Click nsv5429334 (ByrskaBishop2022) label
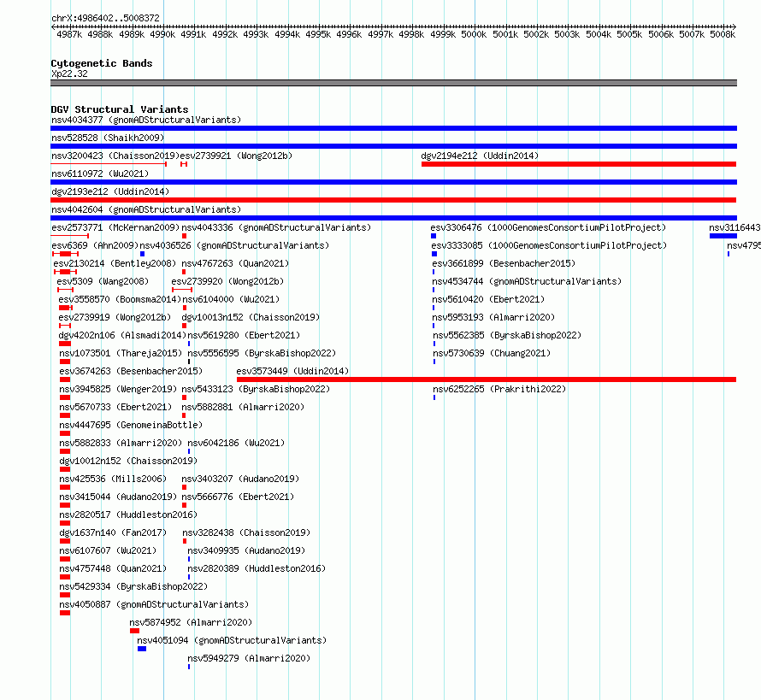Image resolution: width=761 pixels, height=700 pixels. point(133,586)
